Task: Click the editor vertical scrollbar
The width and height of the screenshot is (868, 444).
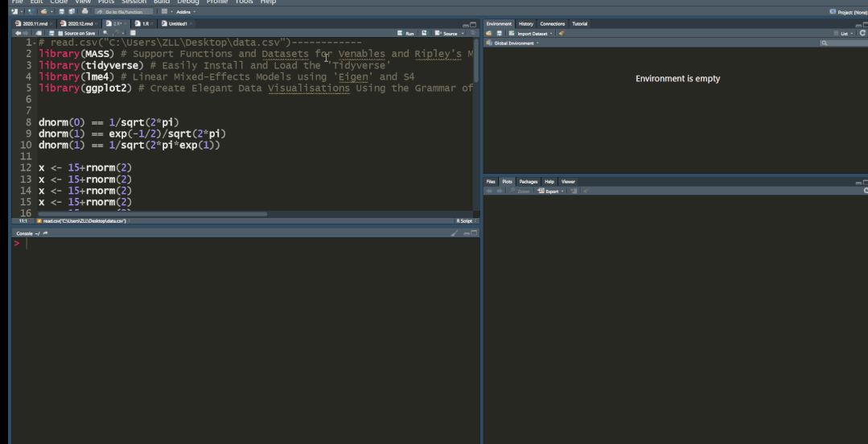Action: point(476,61)
